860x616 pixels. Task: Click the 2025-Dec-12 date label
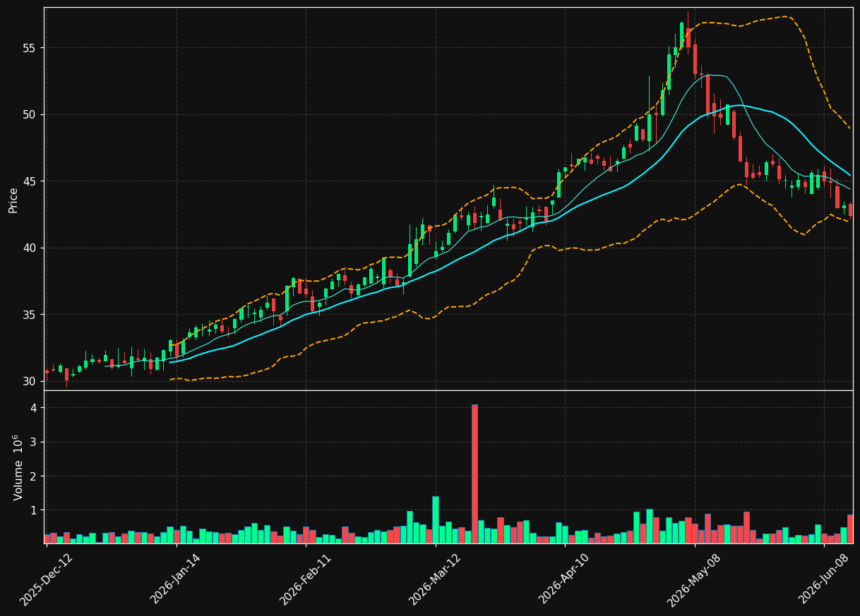tap(47, 579)
